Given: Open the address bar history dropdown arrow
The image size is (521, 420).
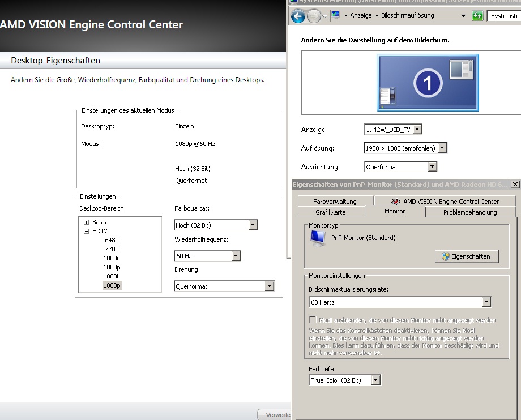Looking at the screenshot, I should [463, 16].
